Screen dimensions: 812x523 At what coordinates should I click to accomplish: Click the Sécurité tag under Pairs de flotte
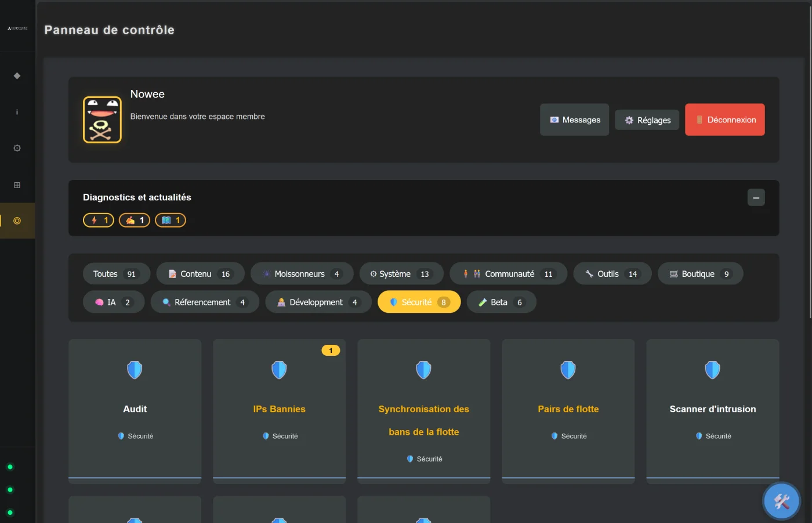(x=569, y=436)
